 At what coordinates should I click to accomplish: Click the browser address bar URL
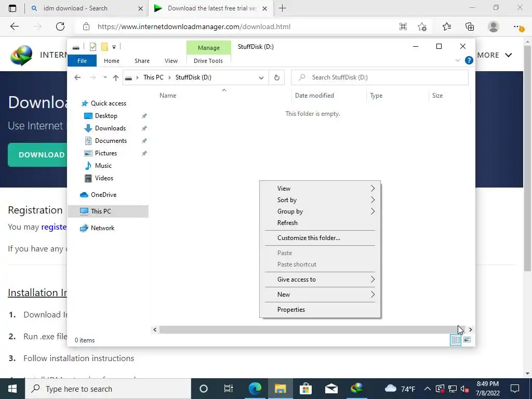194,26
